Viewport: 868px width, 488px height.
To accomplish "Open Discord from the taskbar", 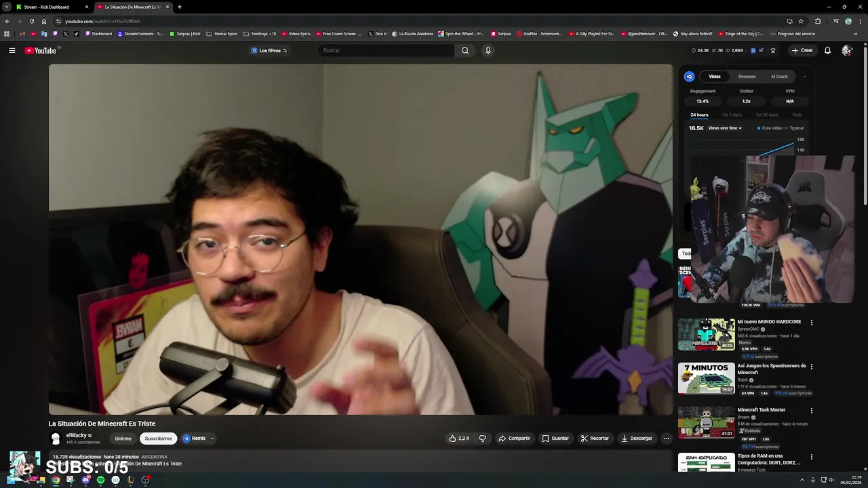I will pos(85,480).
